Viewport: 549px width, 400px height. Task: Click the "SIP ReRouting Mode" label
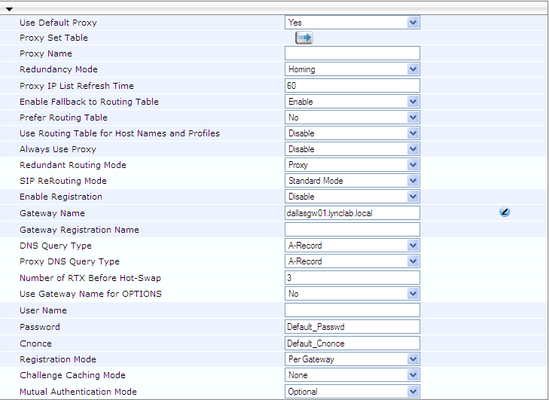pyautogui.click(x=63, y=181)
